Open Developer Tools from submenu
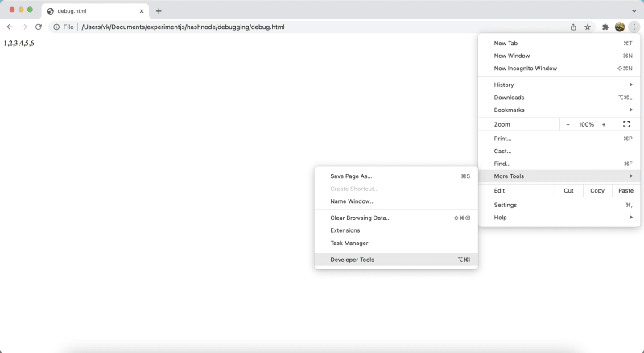Screen dimensions: 644x353 point(396,260)
